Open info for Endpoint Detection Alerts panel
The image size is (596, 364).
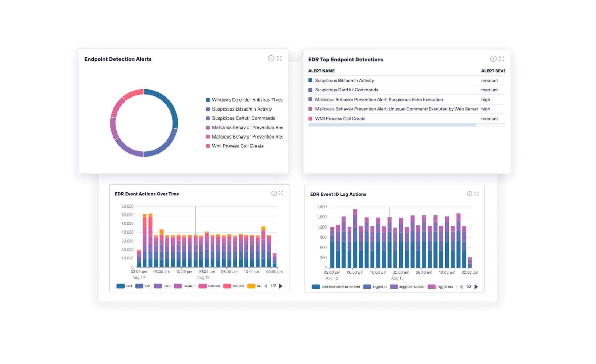271,59
